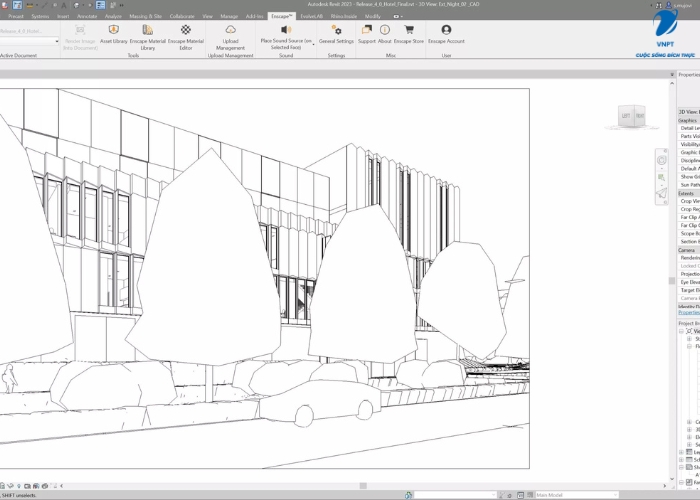Open the View ribbon tab
700x500 pixels.
[x=208, y=16]
